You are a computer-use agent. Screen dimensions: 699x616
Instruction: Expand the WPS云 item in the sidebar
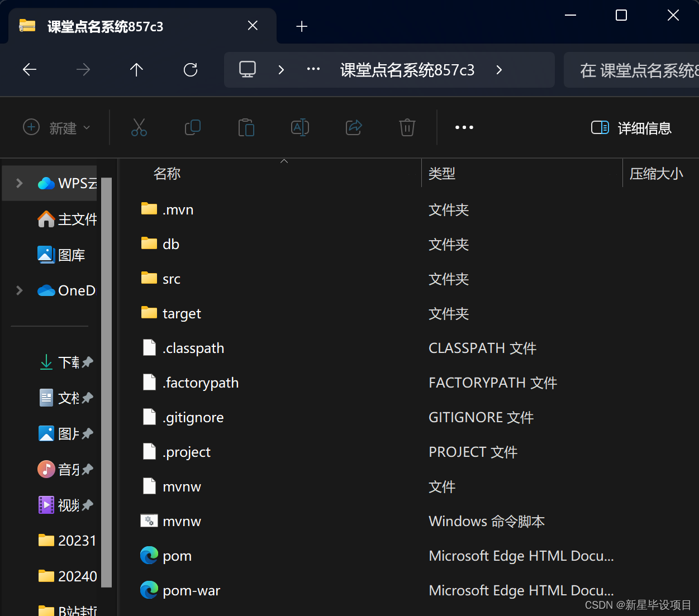[18, 183]
